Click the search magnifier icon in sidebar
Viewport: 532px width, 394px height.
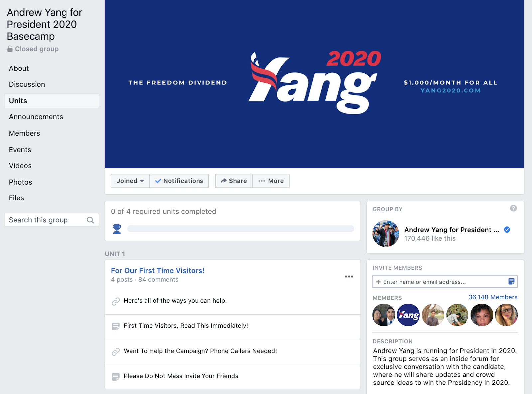click(x=90, y=220)
